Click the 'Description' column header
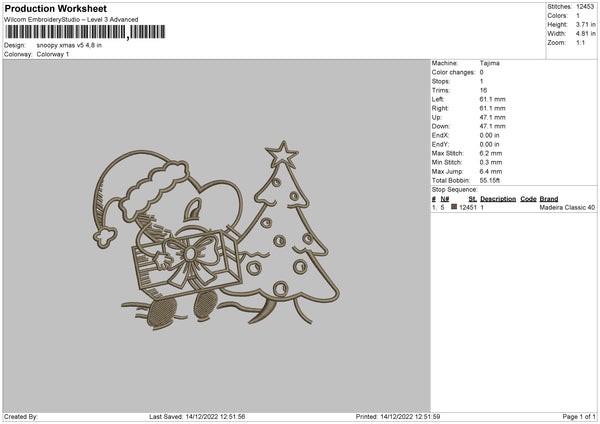 click(x=498, y=199)
